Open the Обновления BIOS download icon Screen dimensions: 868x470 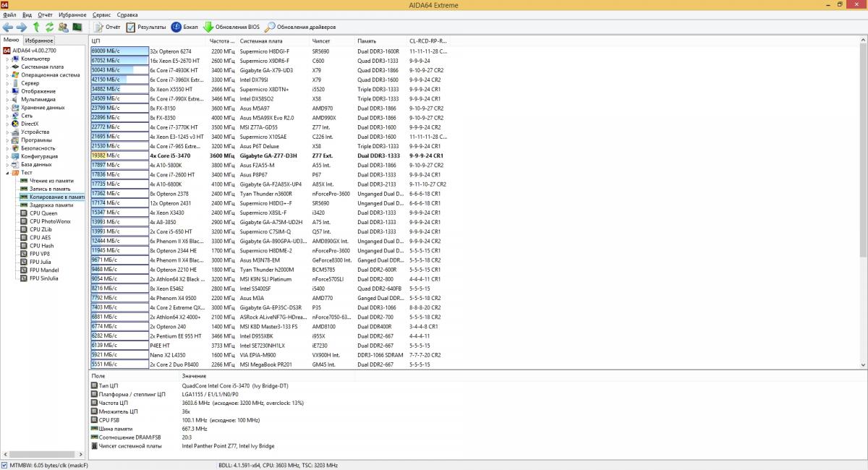[x=208, y=27]
